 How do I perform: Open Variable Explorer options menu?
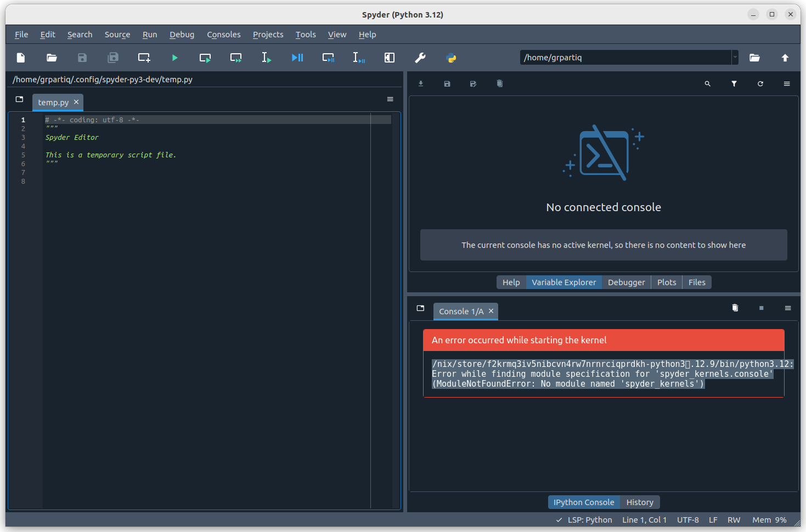[787, 84]
